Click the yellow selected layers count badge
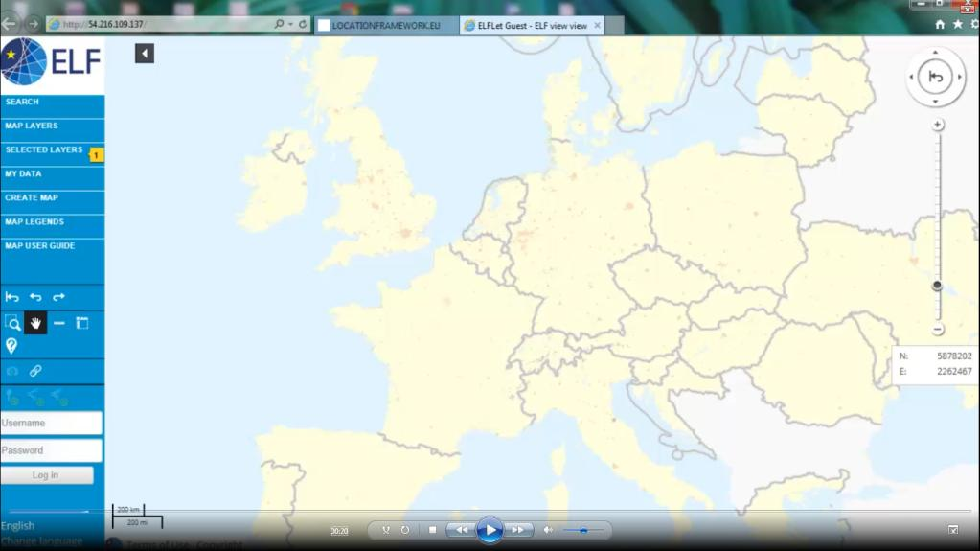The height and width of the screenshot is (551, 980). (x=96, y=154)
